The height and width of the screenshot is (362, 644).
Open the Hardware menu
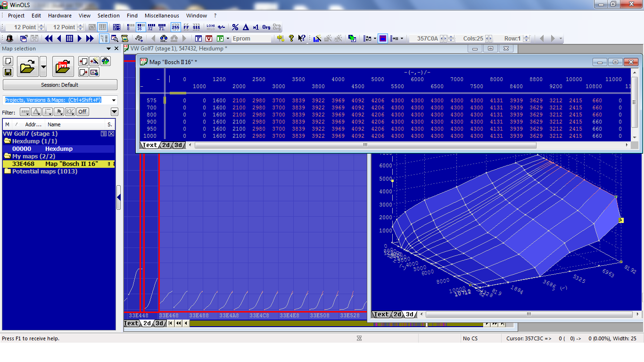point(60,16)
